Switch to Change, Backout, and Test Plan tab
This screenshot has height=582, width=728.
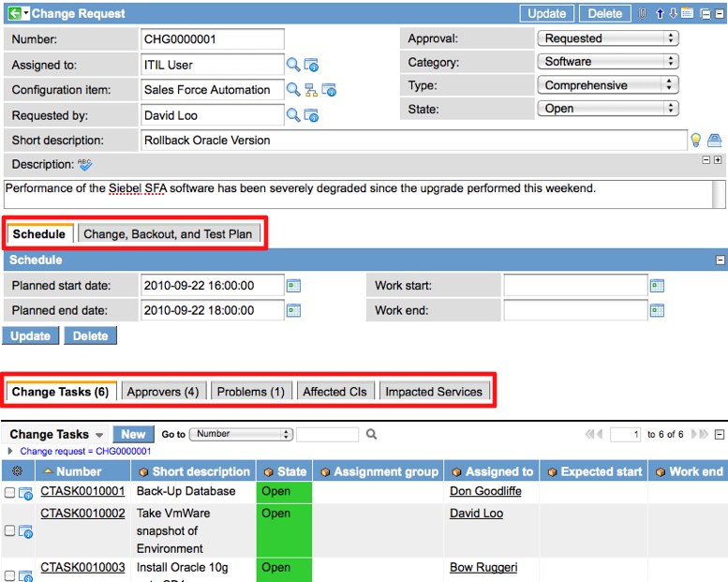169,234
